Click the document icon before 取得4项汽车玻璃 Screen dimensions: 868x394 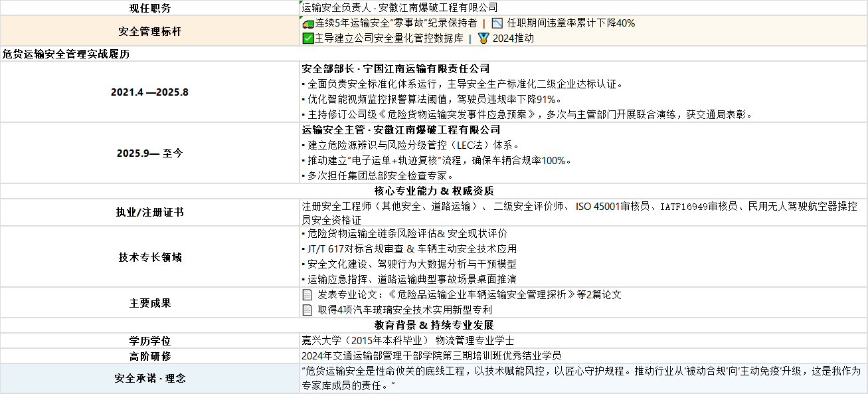(x=307, y=310)
